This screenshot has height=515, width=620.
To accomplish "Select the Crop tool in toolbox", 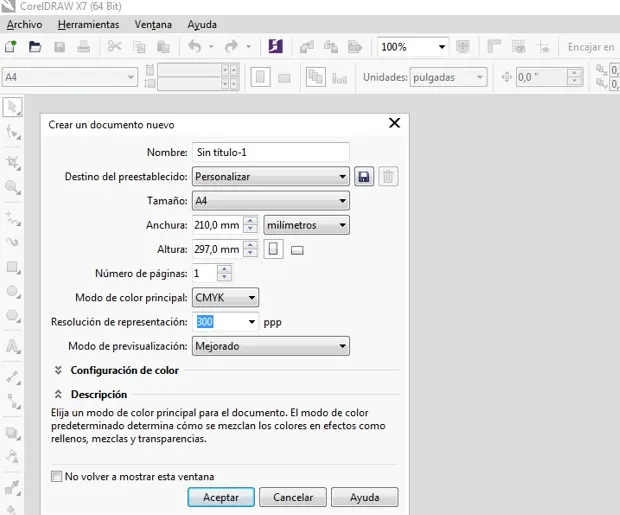I will (x=13, y=162).
